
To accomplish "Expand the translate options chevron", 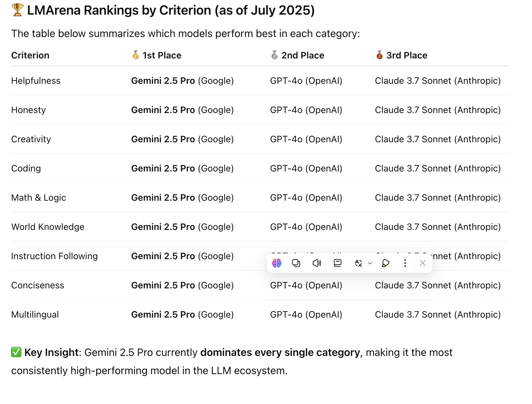I will coord(370,263).
